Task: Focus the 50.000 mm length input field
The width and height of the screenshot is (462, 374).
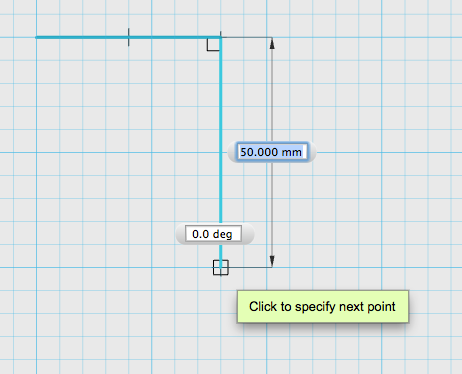Action: (x=272, y=152)
